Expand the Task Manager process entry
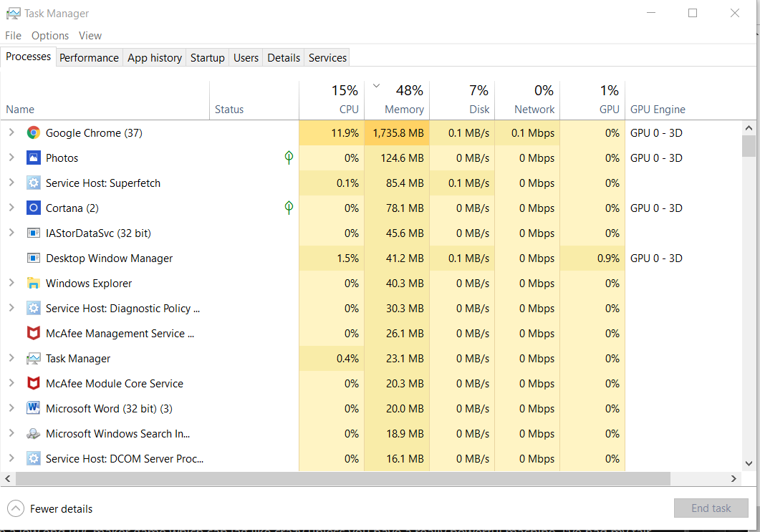 pyautogui.click(x=11, y=358)
